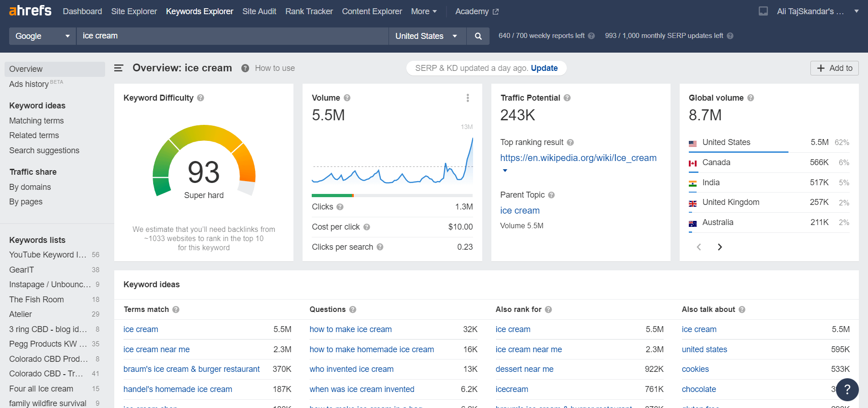The width and height of the screenshot is (868, 408).
Task: Expand the top ranking result URL arrow
Action: (x=505, y=171)
